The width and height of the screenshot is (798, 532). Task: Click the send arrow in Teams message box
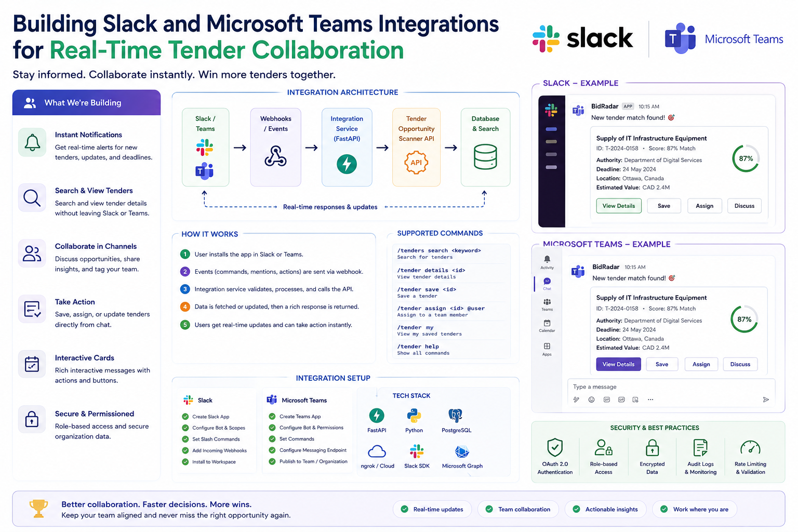coord(766,400)
